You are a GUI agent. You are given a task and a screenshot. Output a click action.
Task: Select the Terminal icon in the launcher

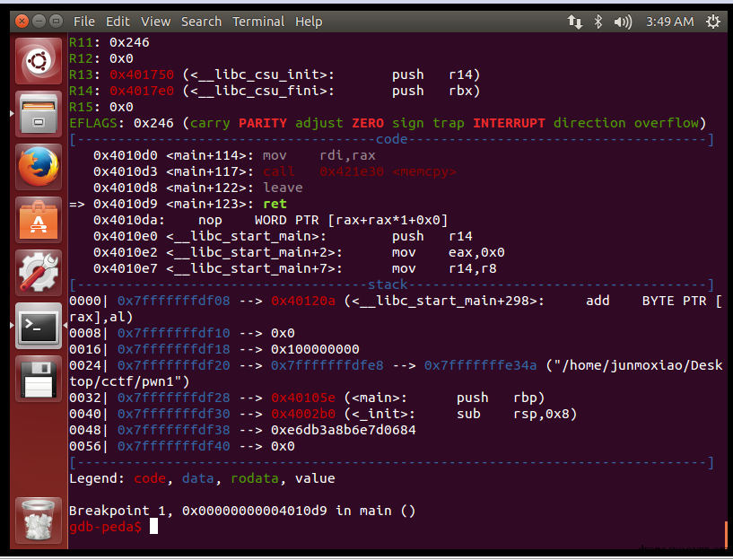pos(39,326)
